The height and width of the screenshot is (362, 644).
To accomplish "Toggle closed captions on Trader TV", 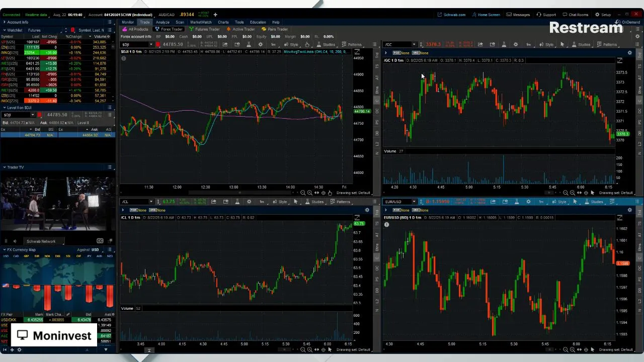I will 100,241.
